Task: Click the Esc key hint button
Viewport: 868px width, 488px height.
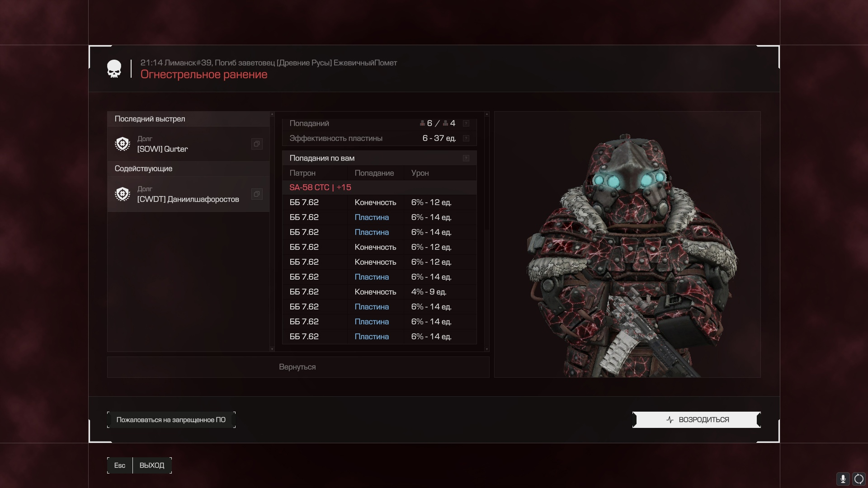Action: 120,465
